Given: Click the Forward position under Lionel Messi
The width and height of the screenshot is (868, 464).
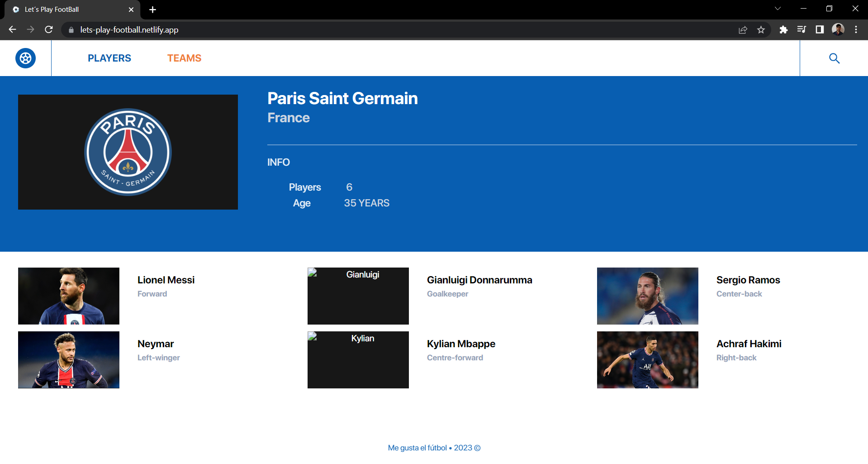Looking at the screenshot, I should [x=152, y=294].
